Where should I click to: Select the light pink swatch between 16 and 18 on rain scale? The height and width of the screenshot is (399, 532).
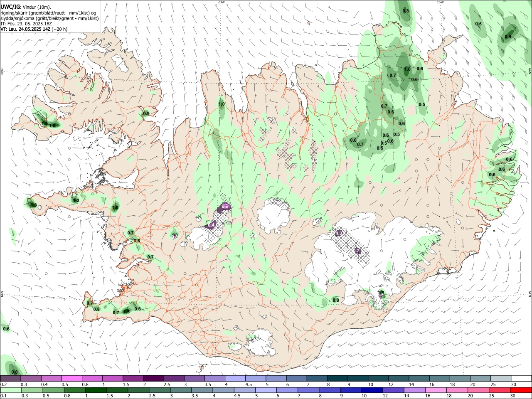click(x=436, y=390)
